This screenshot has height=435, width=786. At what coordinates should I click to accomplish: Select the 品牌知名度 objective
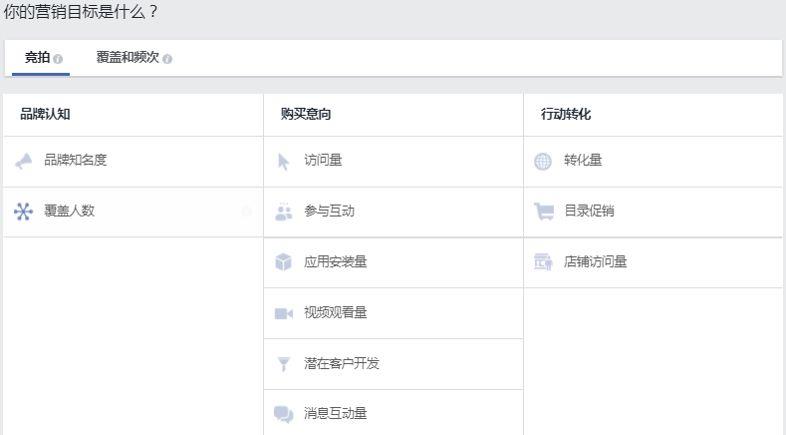tap(75, 161)
